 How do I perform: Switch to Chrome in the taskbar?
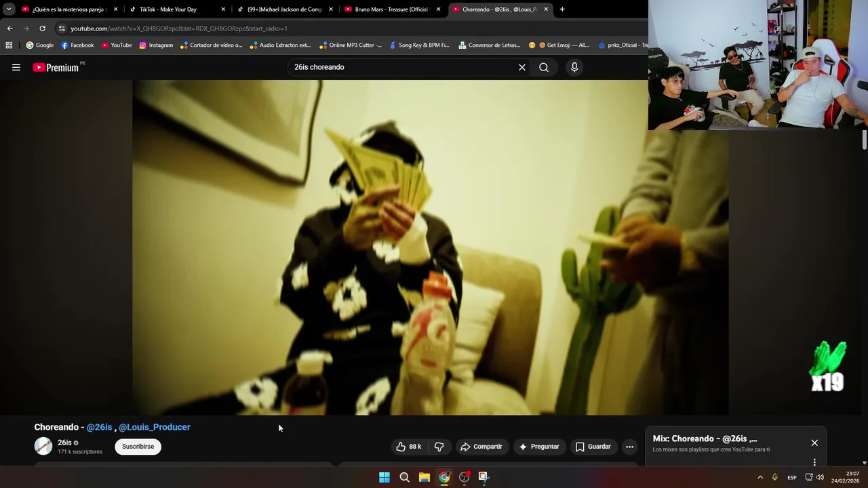(x=444, y=477)
